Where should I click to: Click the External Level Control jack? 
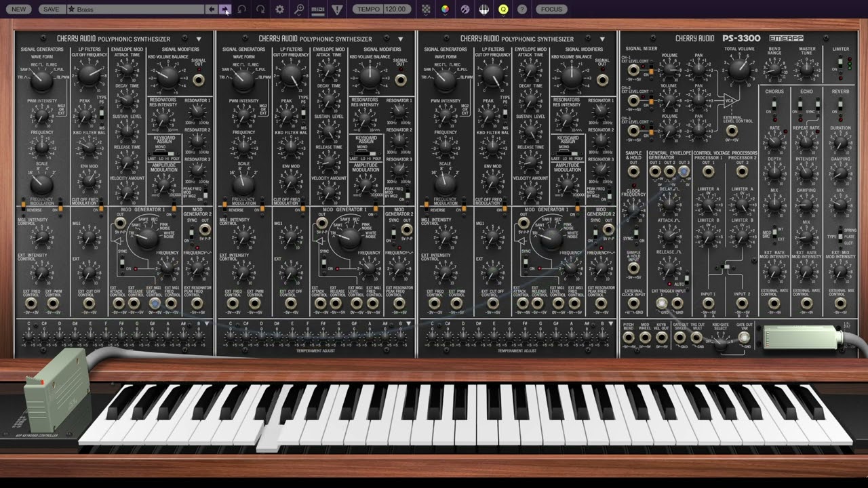tap(732, 131)
